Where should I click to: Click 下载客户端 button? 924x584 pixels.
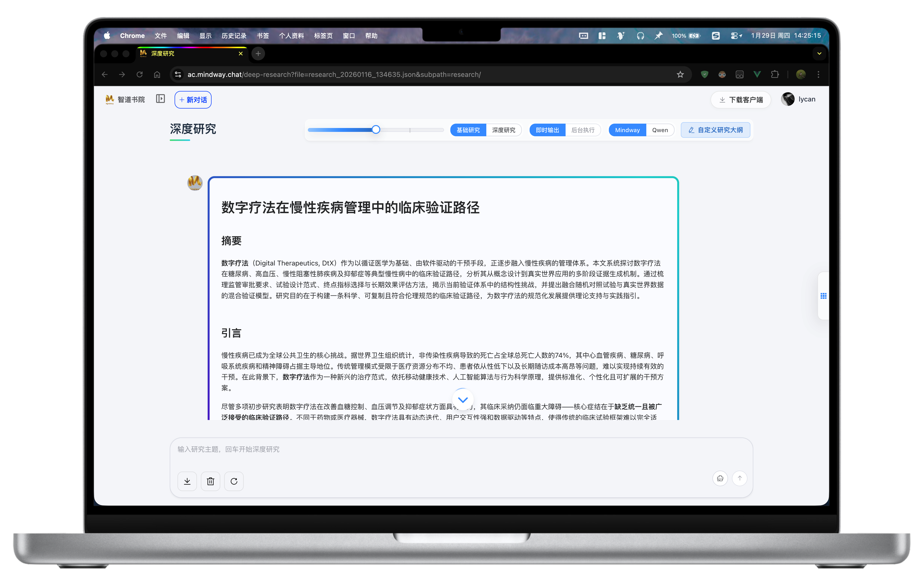pos(741,100)
